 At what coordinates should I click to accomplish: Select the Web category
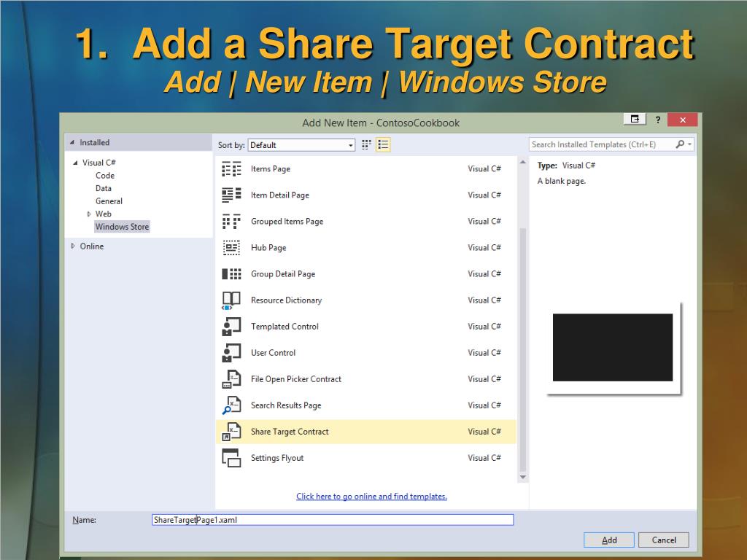(x=104, y=214)
